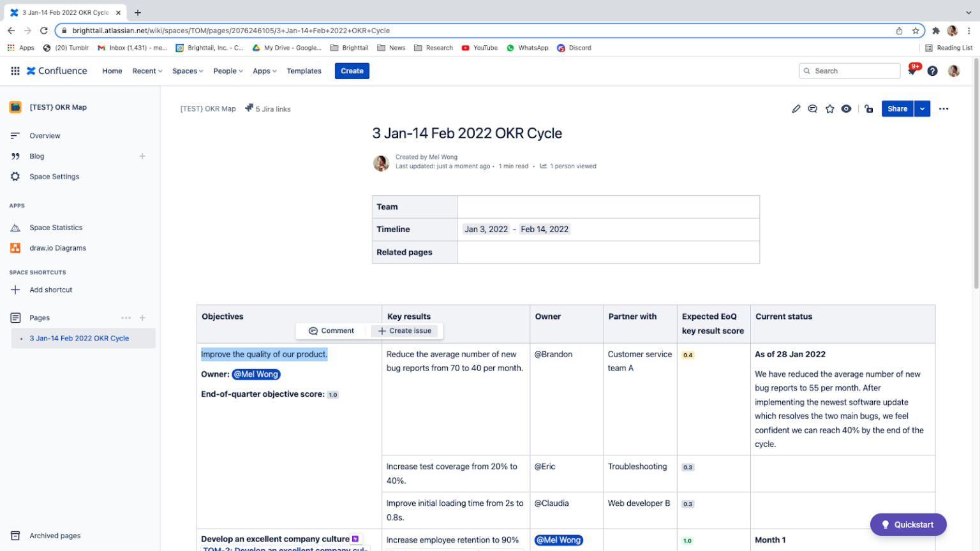980x551 pixels.
Task: Click inside the Search field
Action: [x=849, y=71]
